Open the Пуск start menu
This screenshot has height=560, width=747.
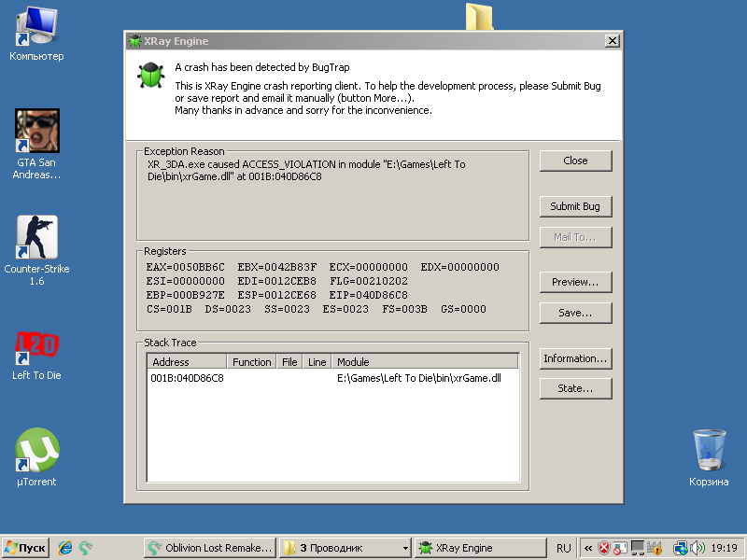[26, 548]
